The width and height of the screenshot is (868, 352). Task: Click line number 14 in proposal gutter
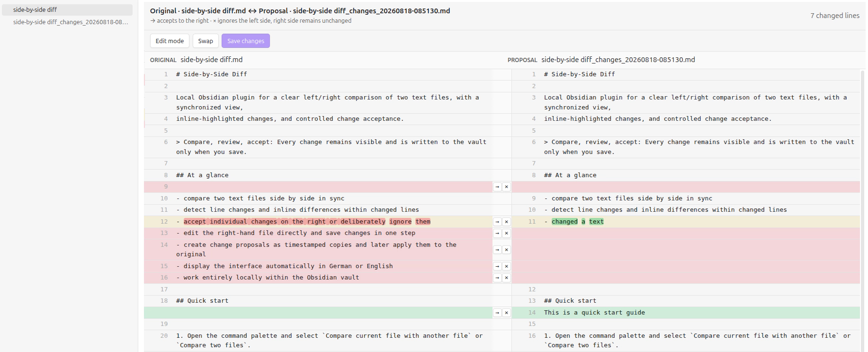click(x=532, y=313)
